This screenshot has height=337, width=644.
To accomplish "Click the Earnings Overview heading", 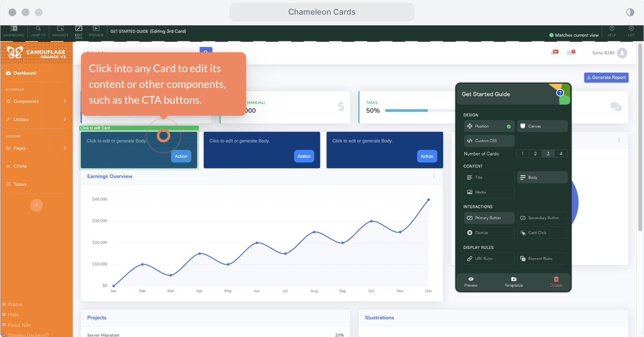I will 110,177.
